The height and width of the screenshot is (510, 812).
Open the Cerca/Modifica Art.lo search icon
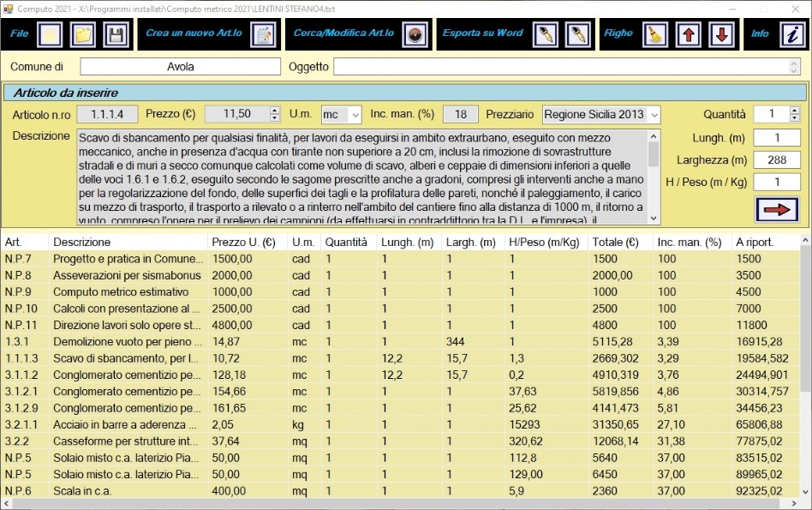(x=415, y=35)
